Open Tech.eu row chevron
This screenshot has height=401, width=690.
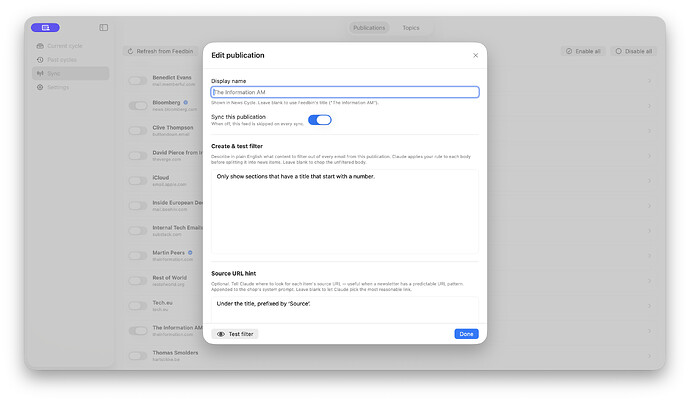point(650,306)
